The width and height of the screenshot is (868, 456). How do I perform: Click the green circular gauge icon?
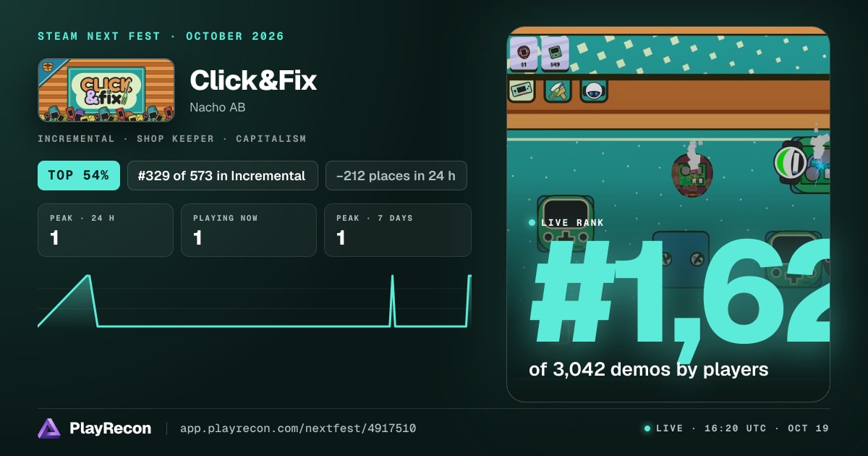pyautogui.click(x=791, y=162)
